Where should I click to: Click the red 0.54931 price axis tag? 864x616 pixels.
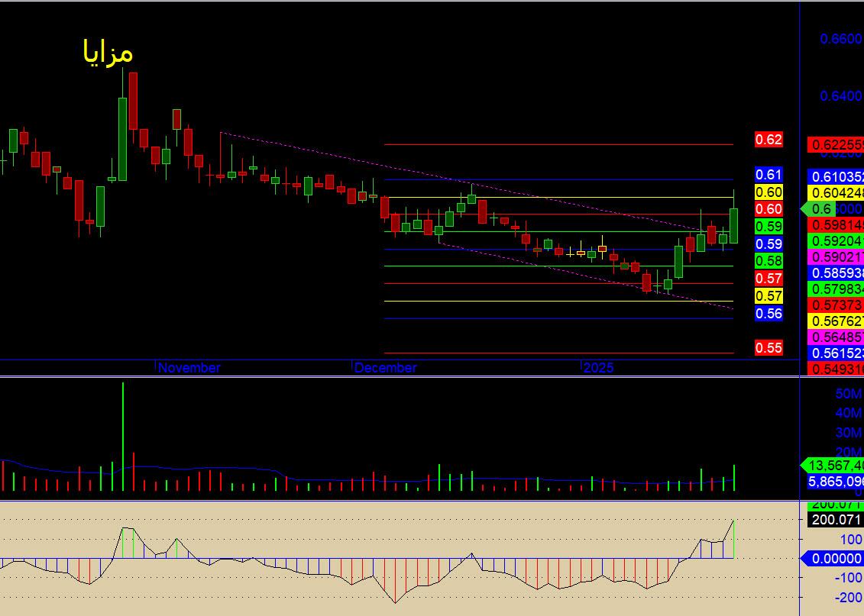(x=835, y=369)
